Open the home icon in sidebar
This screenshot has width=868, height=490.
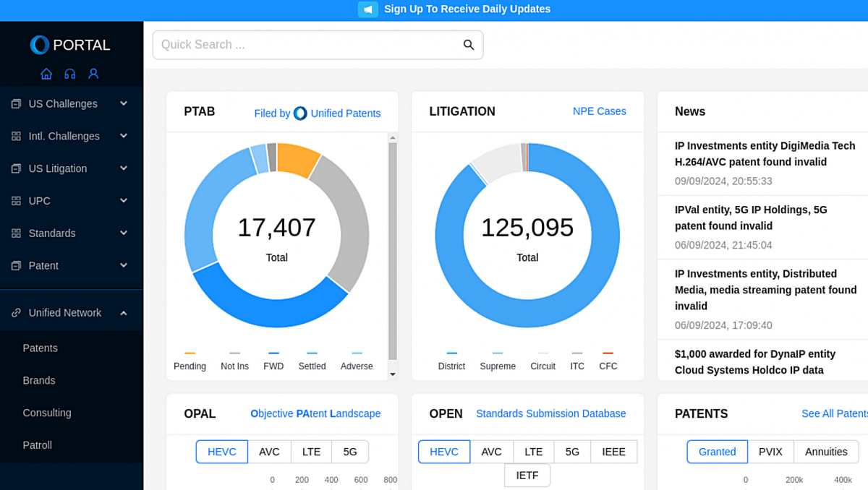click(46, 74)
